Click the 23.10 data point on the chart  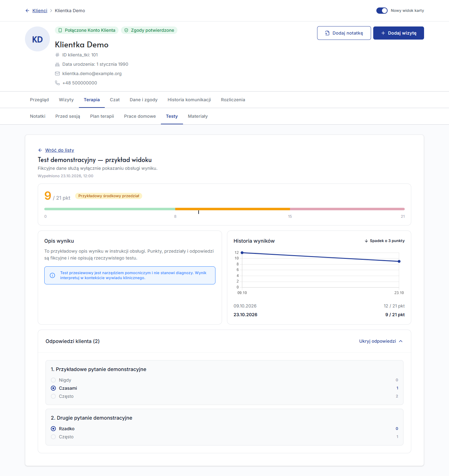399,261
